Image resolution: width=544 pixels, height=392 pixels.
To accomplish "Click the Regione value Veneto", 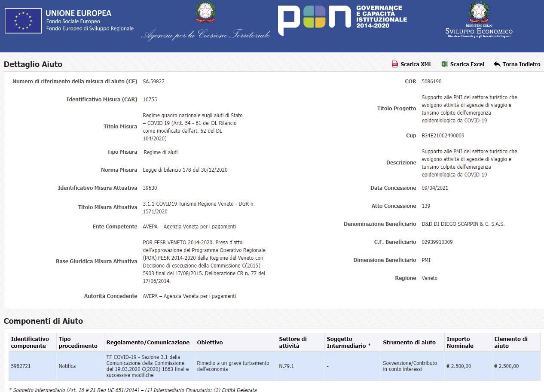I will coord(430,278).
